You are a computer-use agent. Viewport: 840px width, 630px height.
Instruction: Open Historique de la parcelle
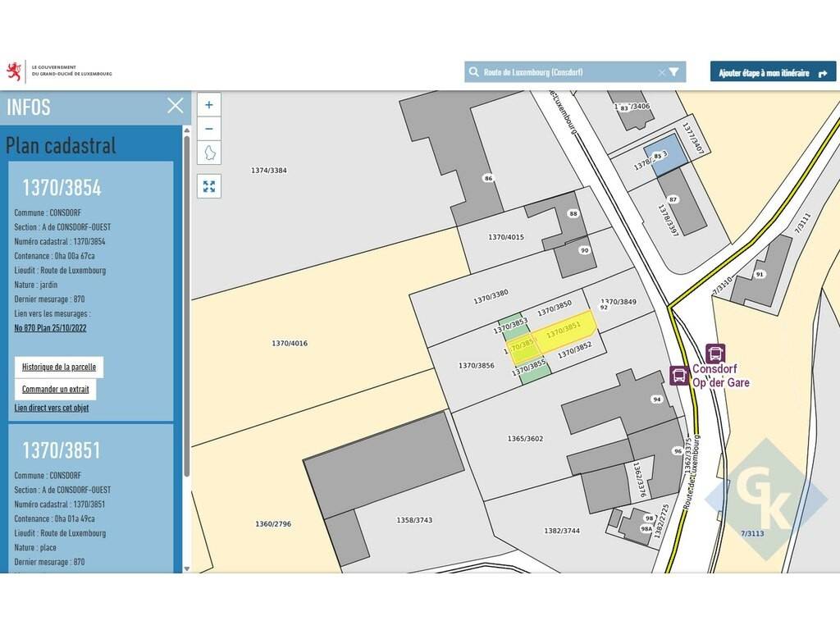pos(59,367)
